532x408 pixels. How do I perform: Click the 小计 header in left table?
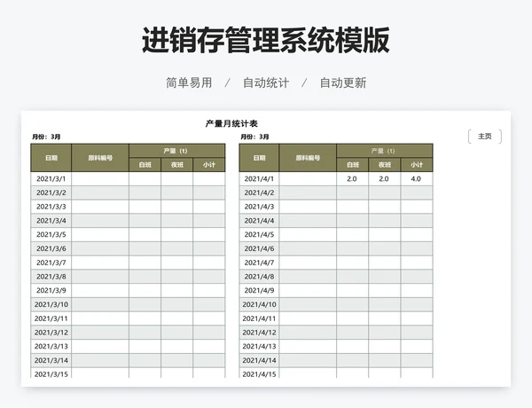209,165
